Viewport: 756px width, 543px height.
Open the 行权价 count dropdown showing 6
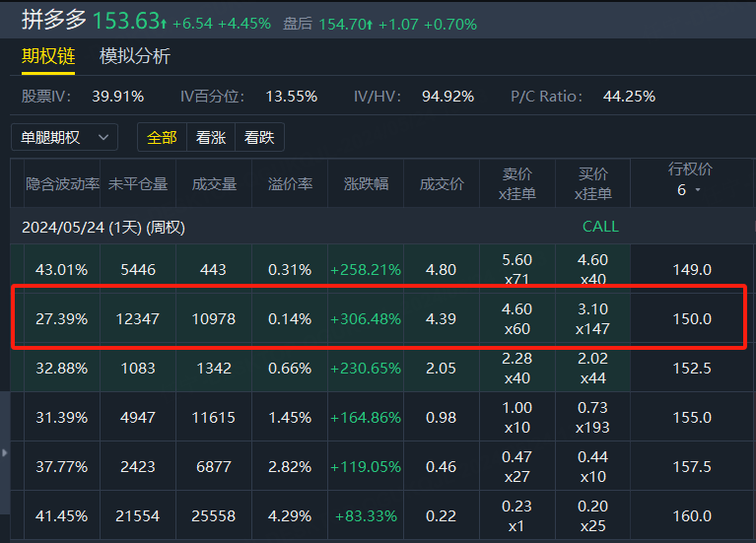689,190
